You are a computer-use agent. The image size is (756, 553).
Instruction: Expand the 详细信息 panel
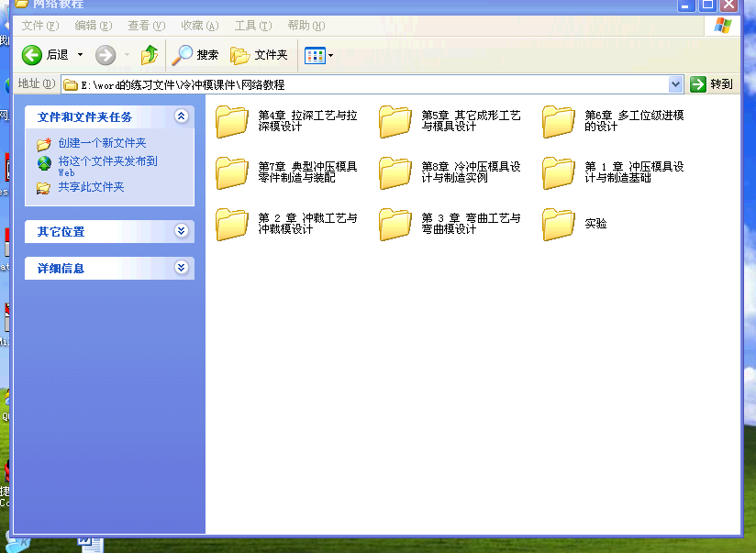[x=182, y=268]
